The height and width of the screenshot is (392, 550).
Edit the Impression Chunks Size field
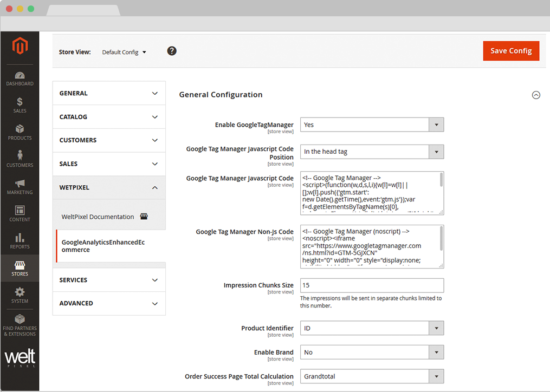pos(372,285)
